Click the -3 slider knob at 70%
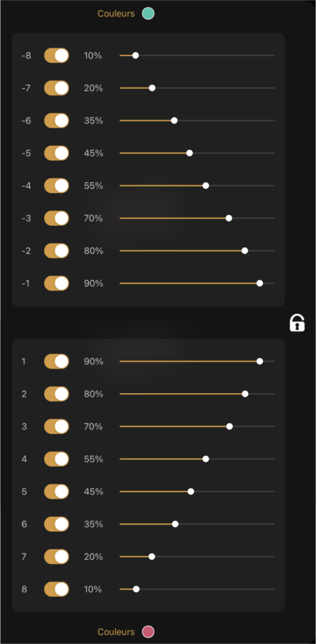 pyautogui.click(x=229, y=218)
